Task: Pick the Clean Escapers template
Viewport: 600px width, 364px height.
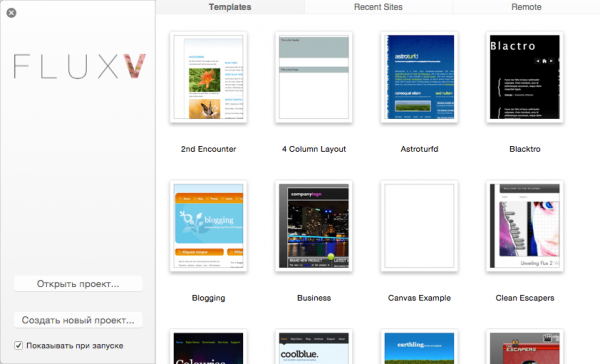Action: (x=525, y=226)
